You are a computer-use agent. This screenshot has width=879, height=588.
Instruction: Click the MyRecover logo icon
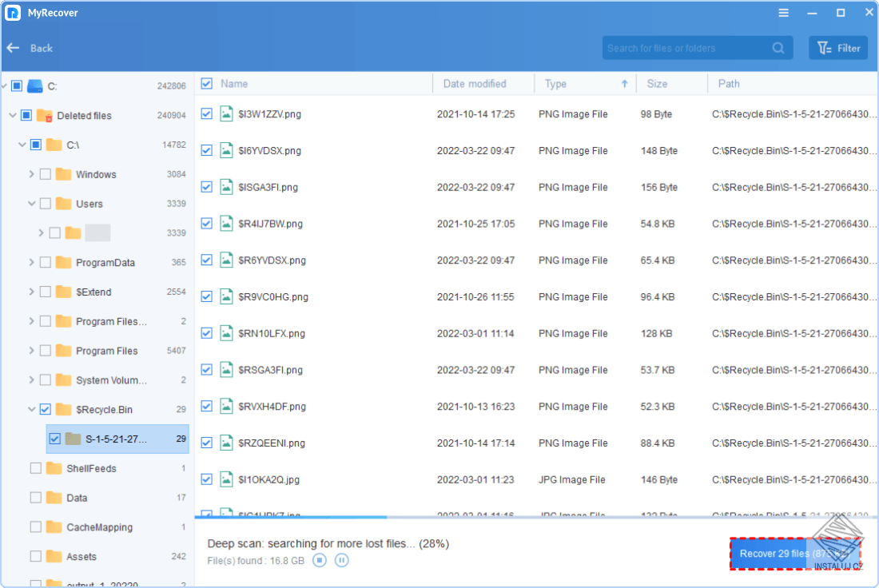pyautogui.click(x=13, y=12)
